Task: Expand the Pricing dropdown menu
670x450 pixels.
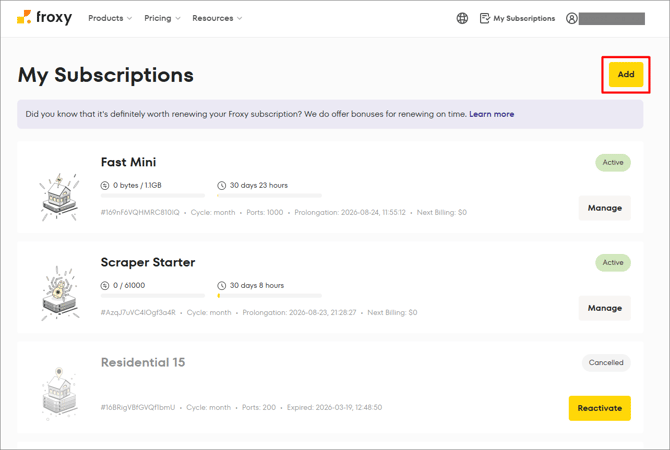Action: (162, 18)
